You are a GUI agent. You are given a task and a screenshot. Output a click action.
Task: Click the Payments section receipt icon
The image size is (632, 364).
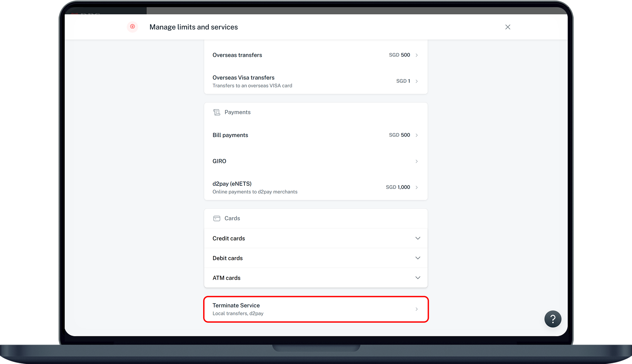[x=216, y=112]
